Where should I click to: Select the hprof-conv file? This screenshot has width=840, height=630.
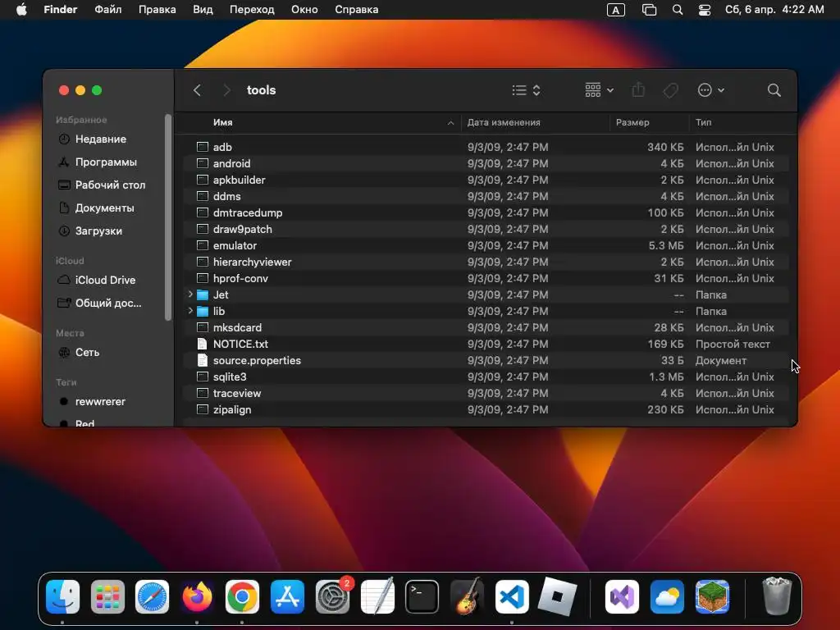pyautogui.click(x=240, y=278)
